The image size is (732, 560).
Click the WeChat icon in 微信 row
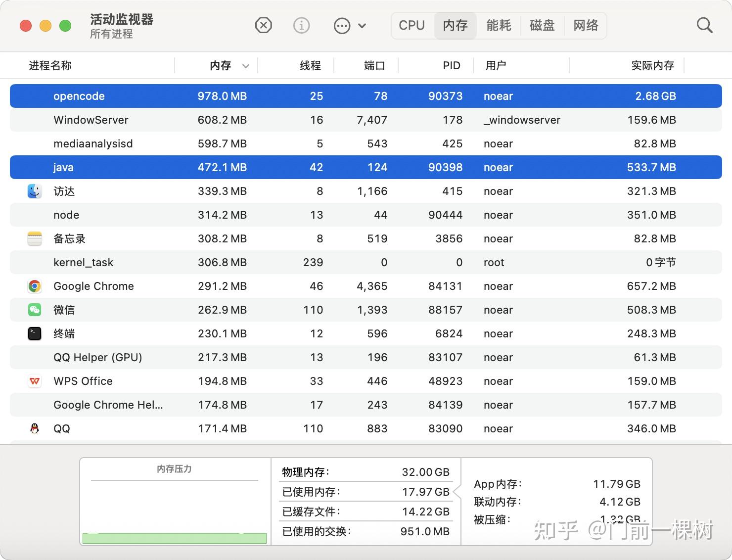pos(35,310)
